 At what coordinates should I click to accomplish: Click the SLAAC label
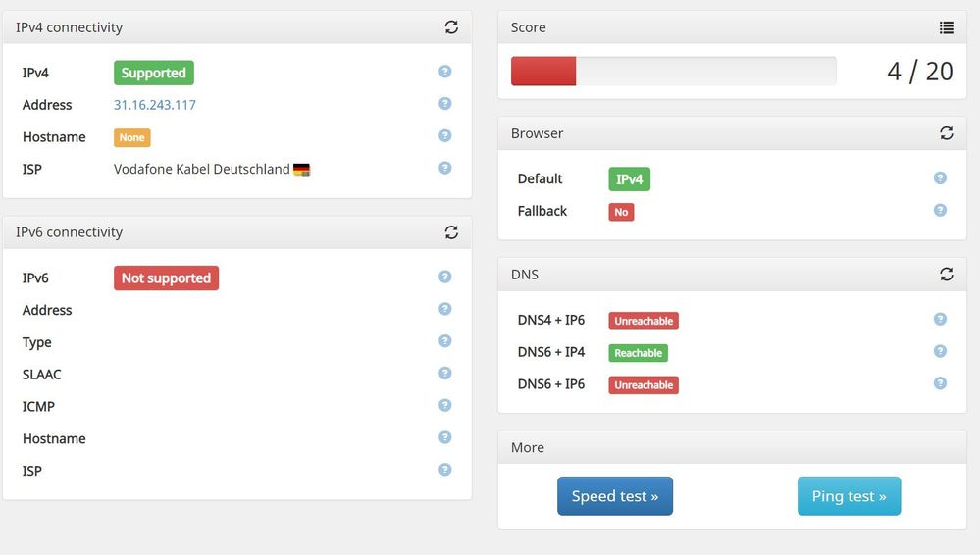(42, 375)
